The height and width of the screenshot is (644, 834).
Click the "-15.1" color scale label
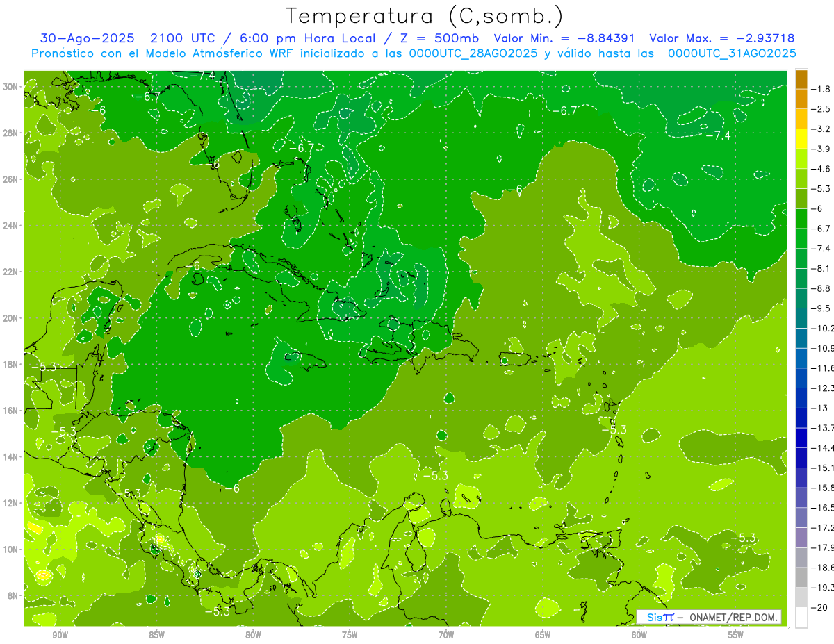823,468
